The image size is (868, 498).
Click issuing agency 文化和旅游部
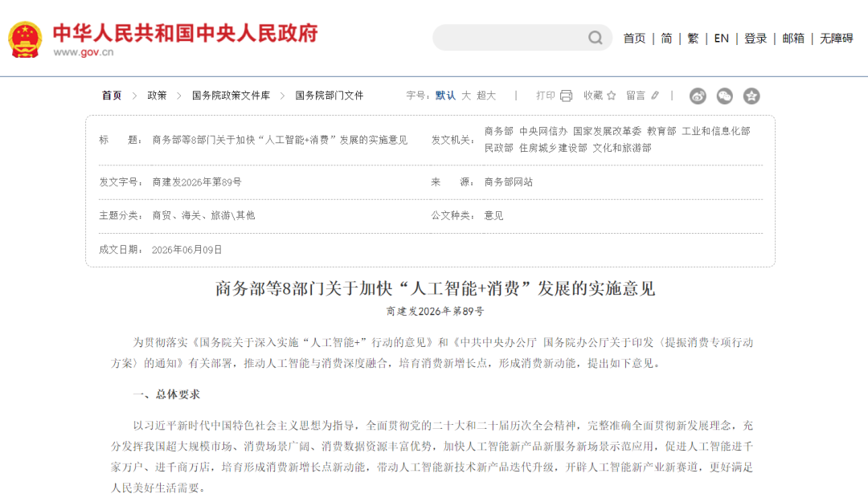[621, 148]
